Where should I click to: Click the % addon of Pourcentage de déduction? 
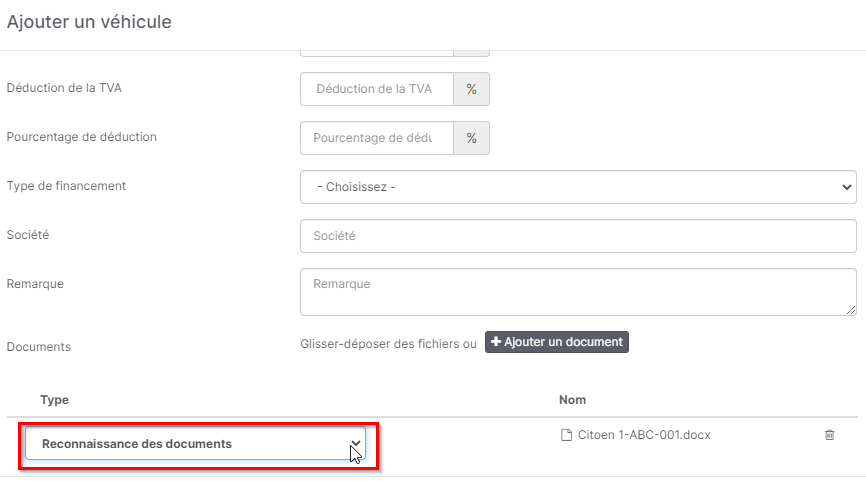(471, 138)
